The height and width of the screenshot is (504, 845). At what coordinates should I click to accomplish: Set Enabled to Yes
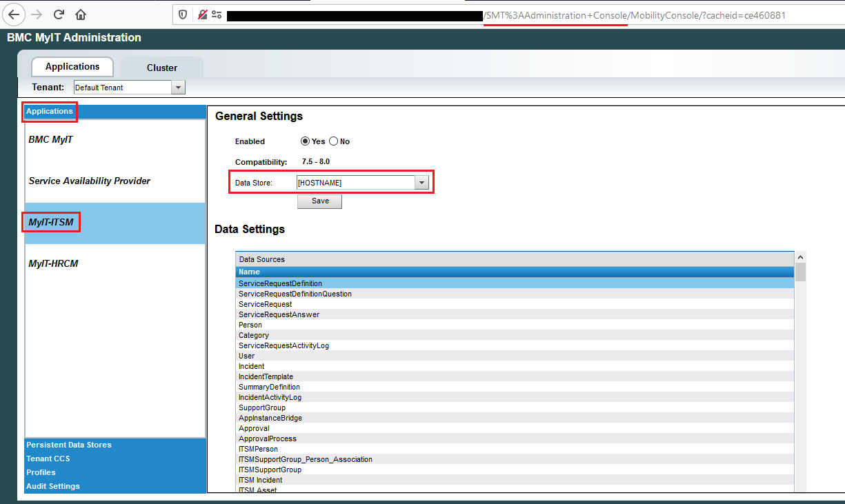point(305,141)
